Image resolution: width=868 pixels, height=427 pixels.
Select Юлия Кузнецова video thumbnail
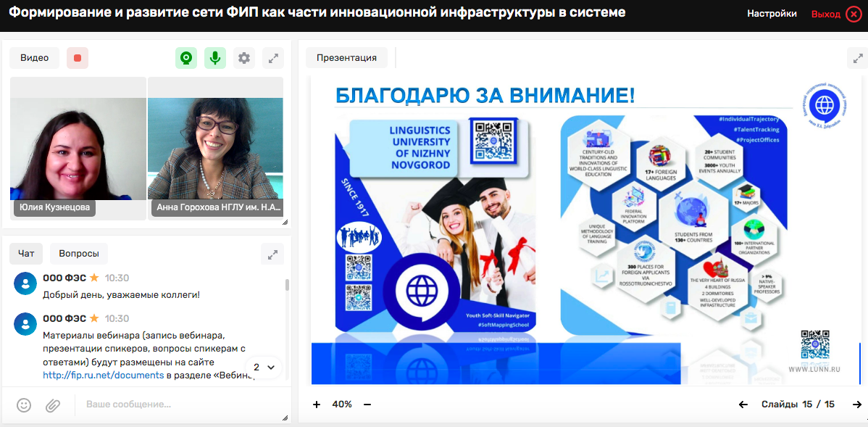[78, 149]
